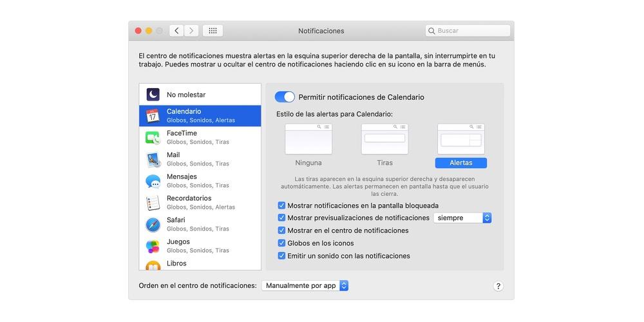644x322 pixels.
Task: Uncheck Mostrar previsualizaciones de notificaciones
Action: coord(281,218)
